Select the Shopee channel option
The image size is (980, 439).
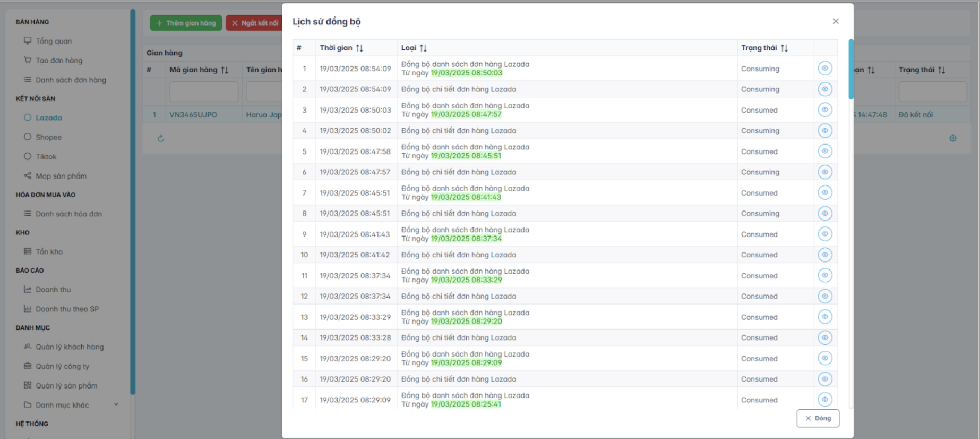tap(48, 137)
